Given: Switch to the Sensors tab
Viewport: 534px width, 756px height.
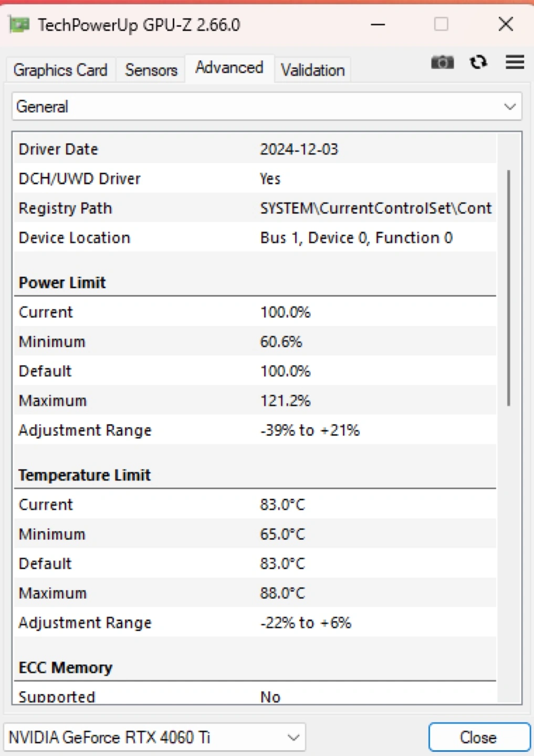Looking at the screenshot, I should click(x=151, y=70).
